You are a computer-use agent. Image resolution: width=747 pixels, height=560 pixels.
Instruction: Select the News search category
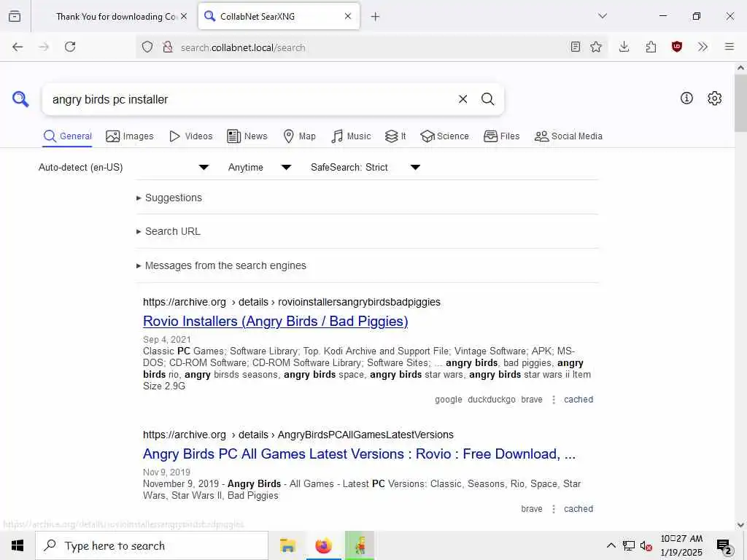247,136
